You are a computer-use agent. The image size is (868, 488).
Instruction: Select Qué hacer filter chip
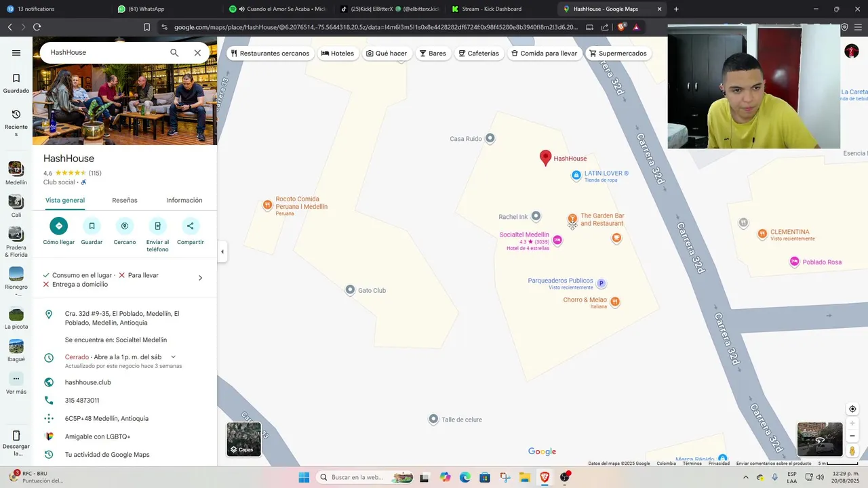point(387,54)
